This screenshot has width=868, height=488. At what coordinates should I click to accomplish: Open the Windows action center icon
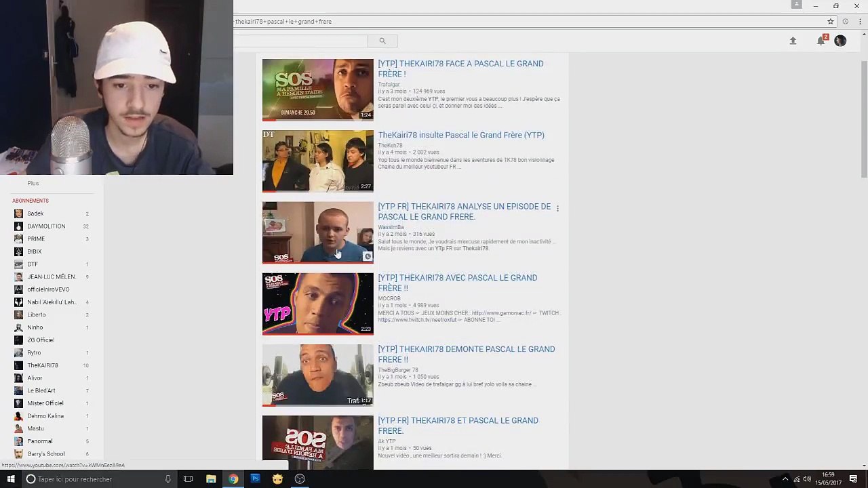tap(854, 479)
